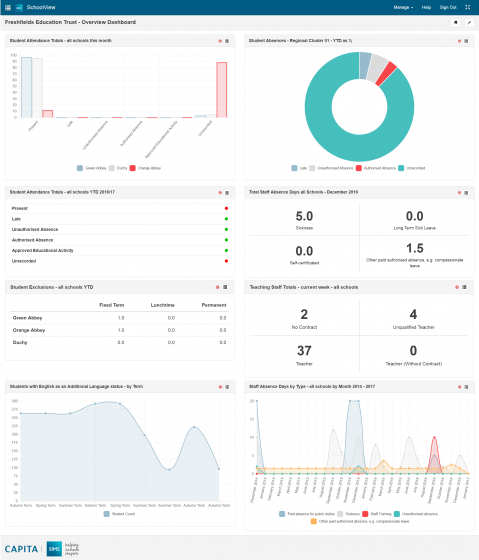The width and height of the screenshot is (479, 560).
Task: Click the Sign Out link
Action: [448, 7]
